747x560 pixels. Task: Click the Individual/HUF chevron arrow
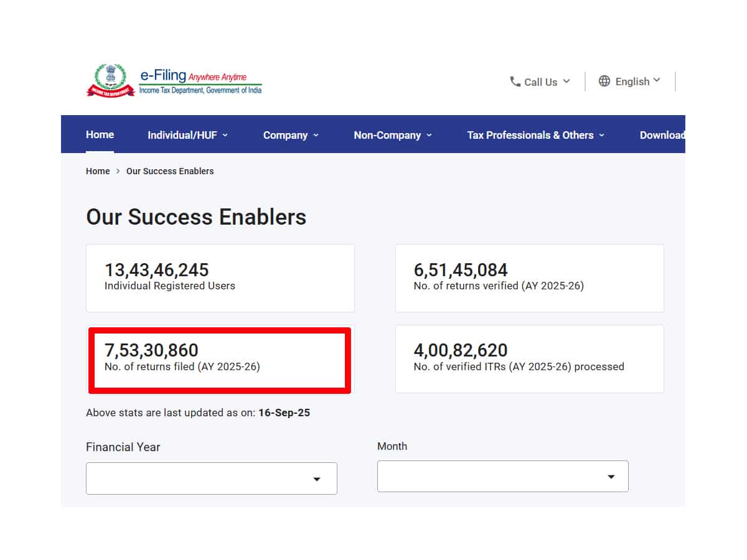225,136
